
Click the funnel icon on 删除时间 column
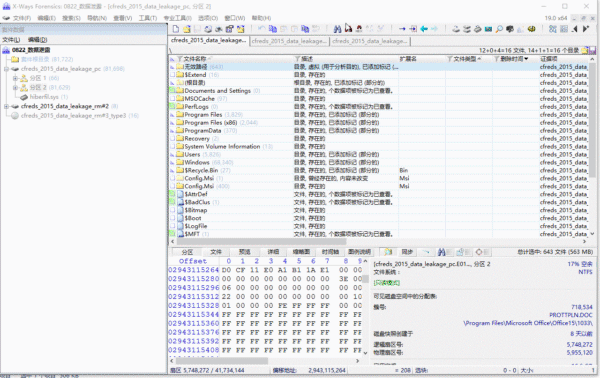tap(496, 59)
